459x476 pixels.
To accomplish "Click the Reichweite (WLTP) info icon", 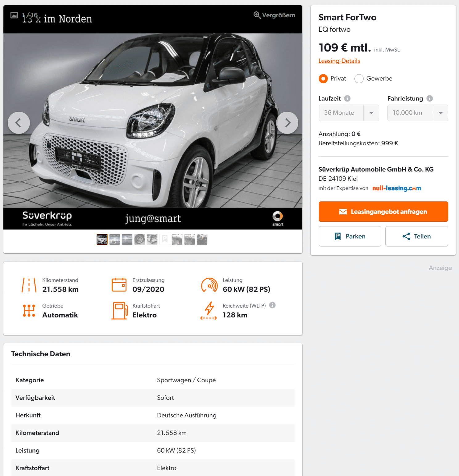I will 272,305.
